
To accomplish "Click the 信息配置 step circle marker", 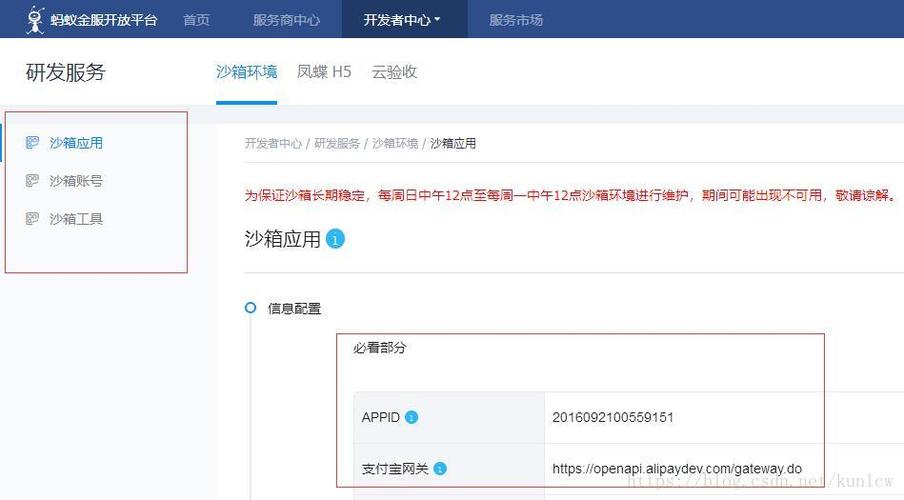I will point(250,307).
